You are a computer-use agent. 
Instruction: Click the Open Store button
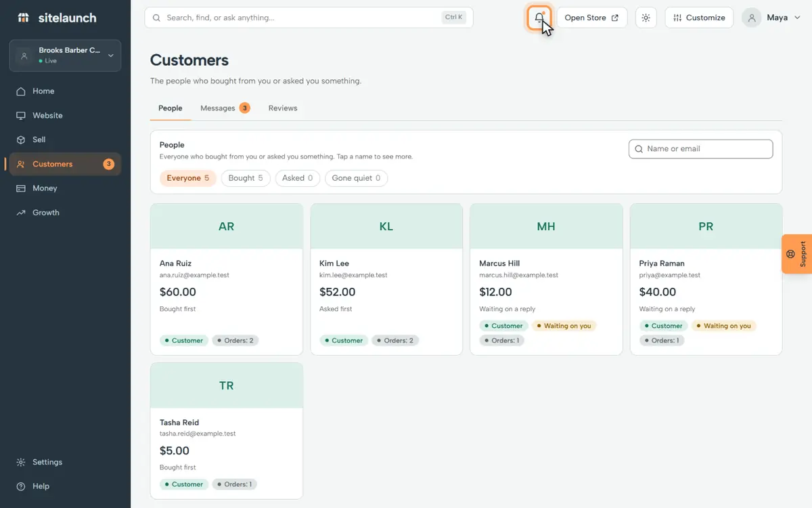592,18
